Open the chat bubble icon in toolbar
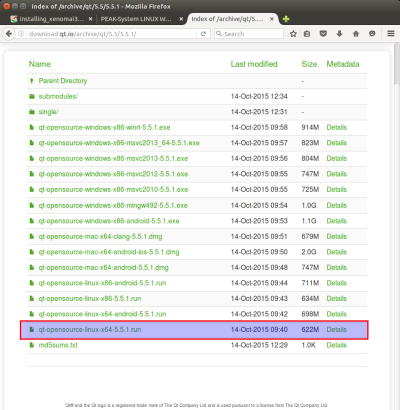This screenshot has width=400, height=410. tap(372, 34)
